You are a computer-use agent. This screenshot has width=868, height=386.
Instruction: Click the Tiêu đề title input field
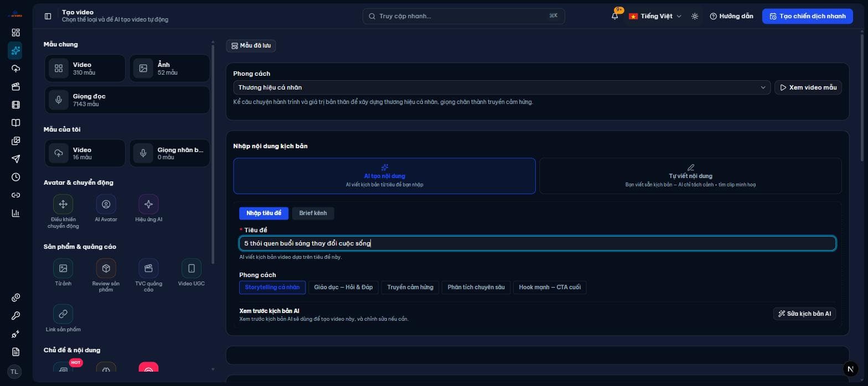pos(538,243)
